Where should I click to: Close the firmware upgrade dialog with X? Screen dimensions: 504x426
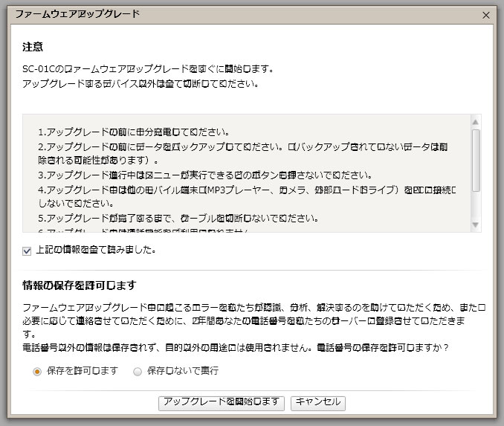486,15
